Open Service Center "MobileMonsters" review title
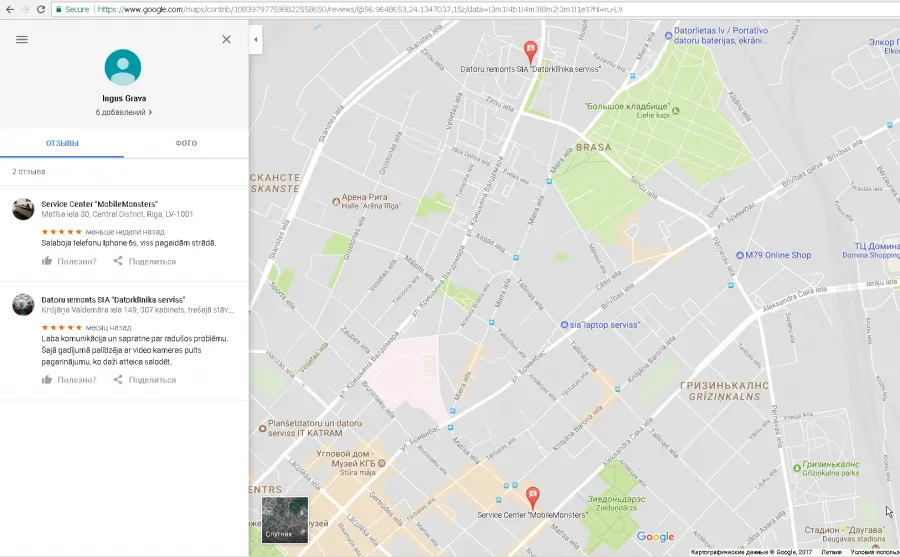 pos(99,204)
